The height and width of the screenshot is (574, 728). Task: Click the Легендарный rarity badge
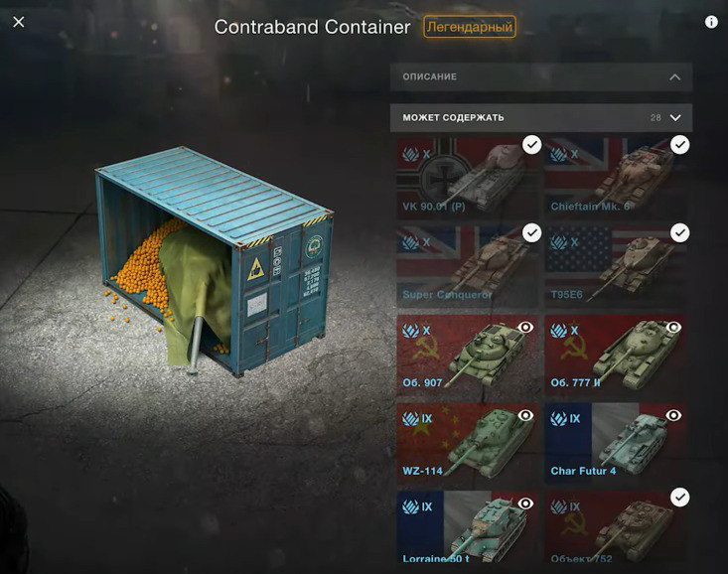tap(470, 27)
